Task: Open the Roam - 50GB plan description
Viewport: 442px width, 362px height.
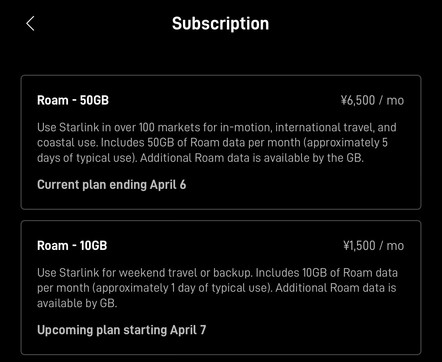Action: pyautogui.click(x=217, y=143)
